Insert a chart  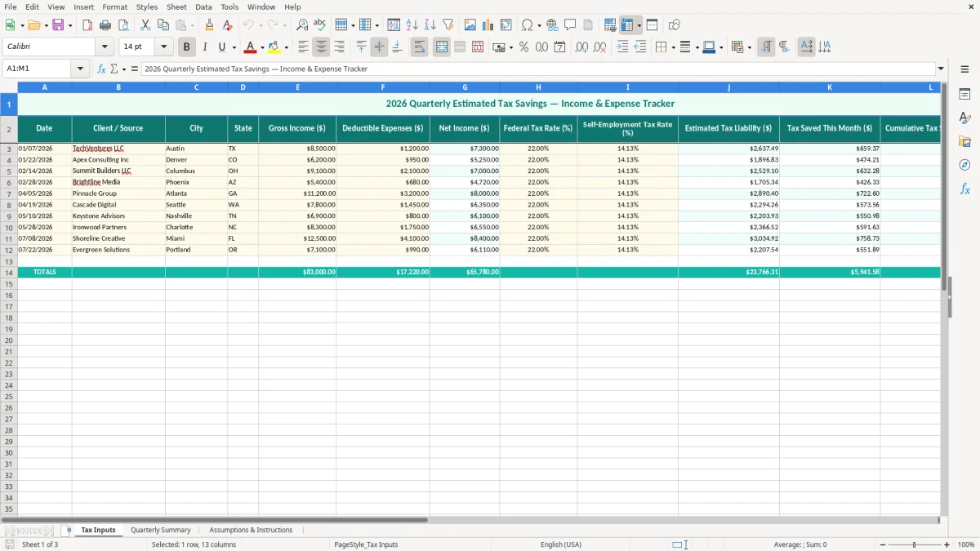pyautogui.click(x=488, y=25)
